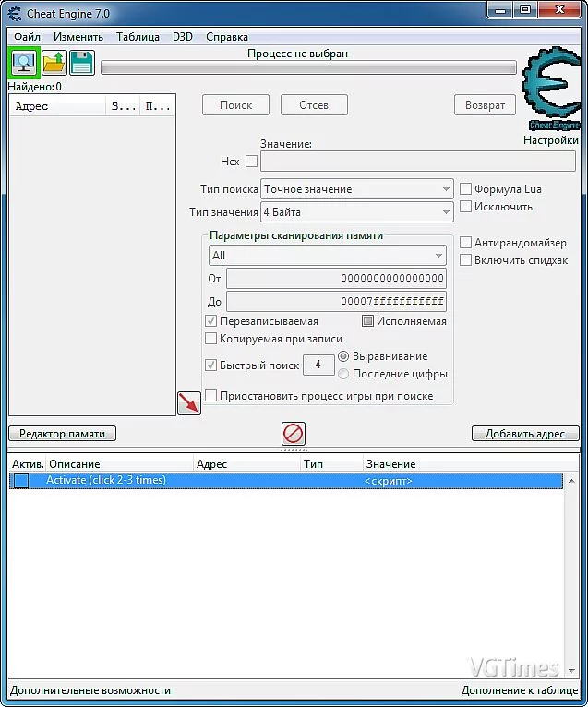Viewport: 588px width, 707px height.
Task: Enable the Антирандомайзер checkbox
Action: (x=465, y=242)
